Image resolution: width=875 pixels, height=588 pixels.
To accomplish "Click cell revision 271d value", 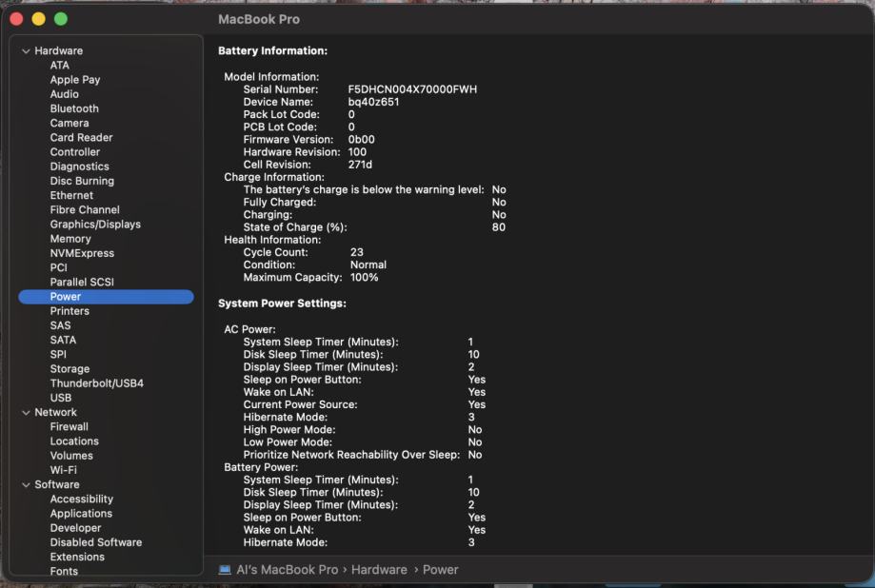I will (360, 165).
